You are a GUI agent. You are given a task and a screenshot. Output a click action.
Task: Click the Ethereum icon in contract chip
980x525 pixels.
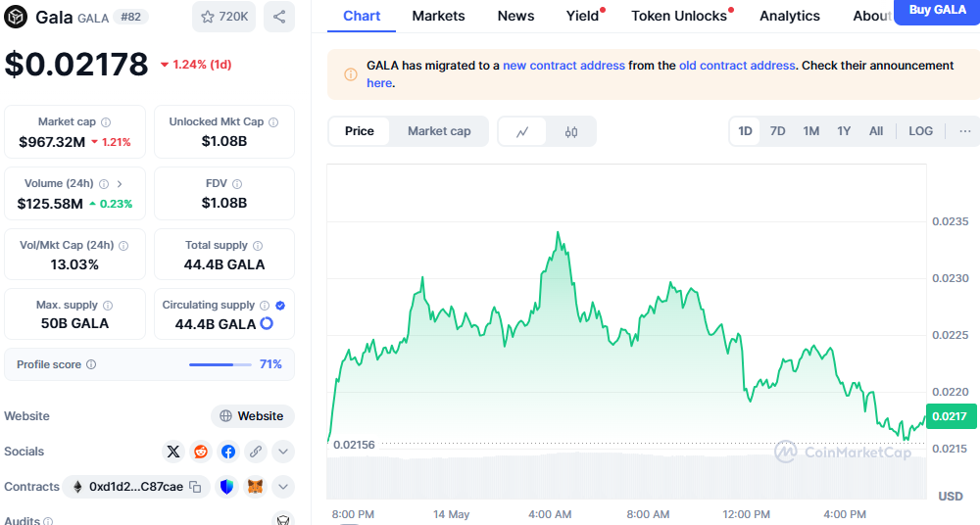point(77,487)
